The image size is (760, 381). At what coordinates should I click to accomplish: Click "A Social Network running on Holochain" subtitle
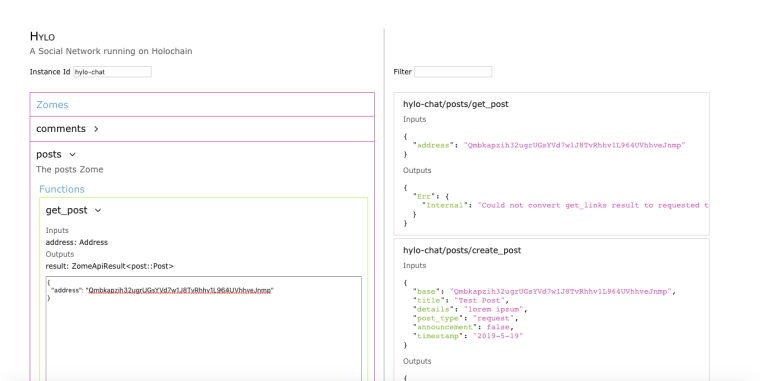pyautogui.click(x=111, y=51)
